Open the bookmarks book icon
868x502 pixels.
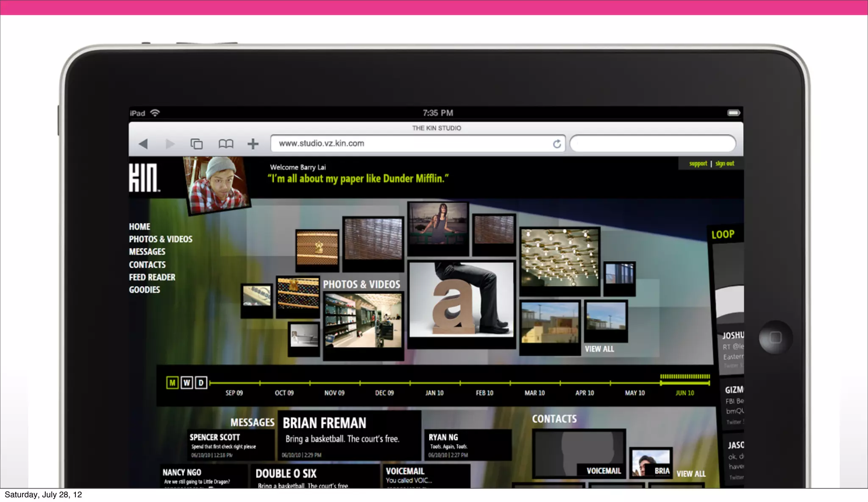point(225,144)
